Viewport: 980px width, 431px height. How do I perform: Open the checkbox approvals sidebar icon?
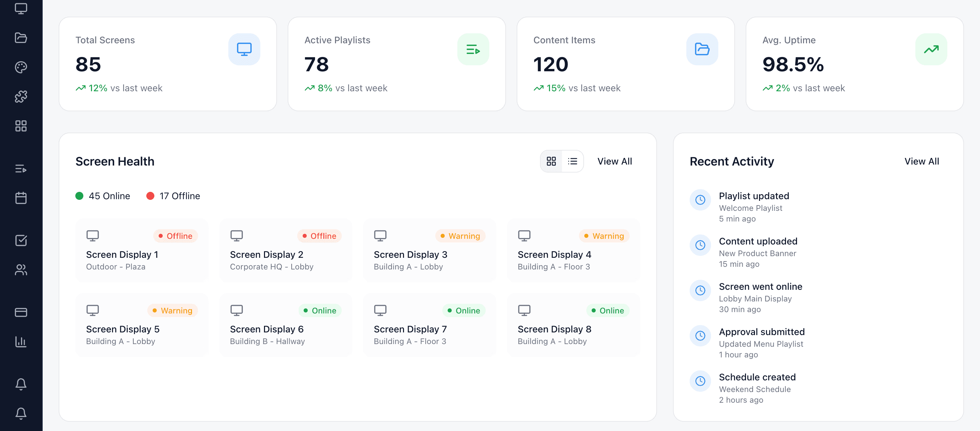(21, 240)
